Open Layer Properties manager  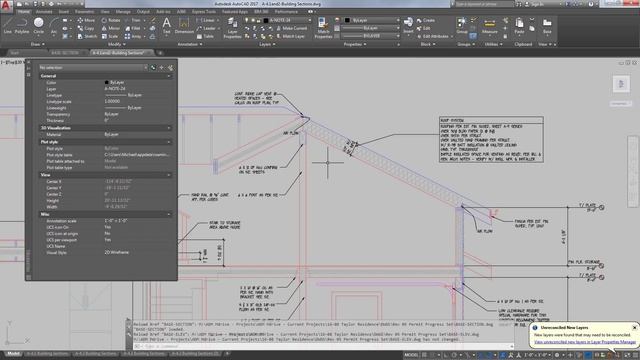232,28
